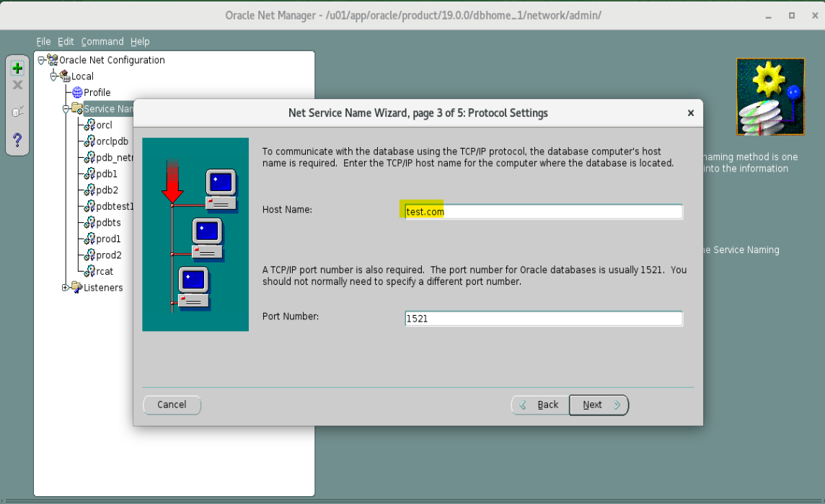Select the pdb1 tree entry

click(x=107, y=174)
